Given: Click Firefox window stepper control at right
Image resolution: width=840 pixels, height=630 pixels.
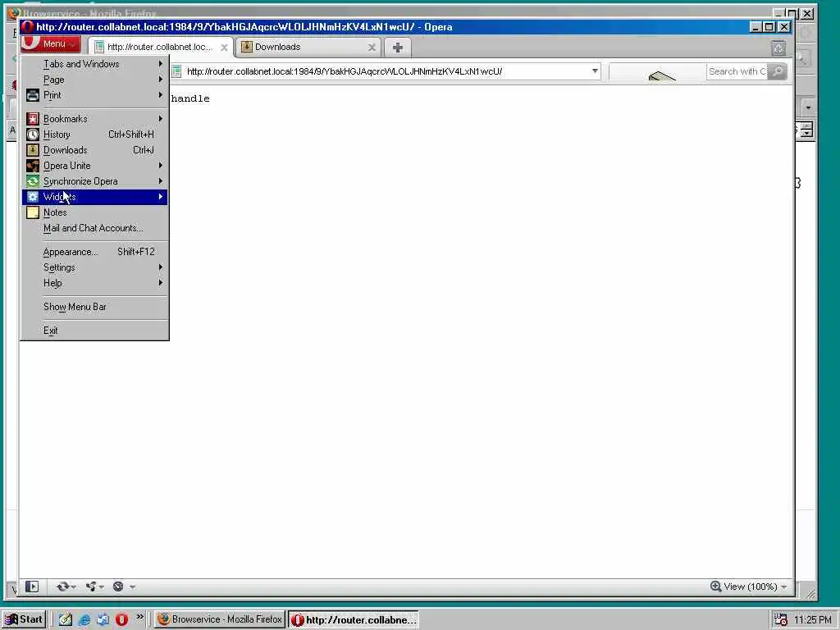Looking at the screenshot, I should pyautogui.click(x=806, y=129).
